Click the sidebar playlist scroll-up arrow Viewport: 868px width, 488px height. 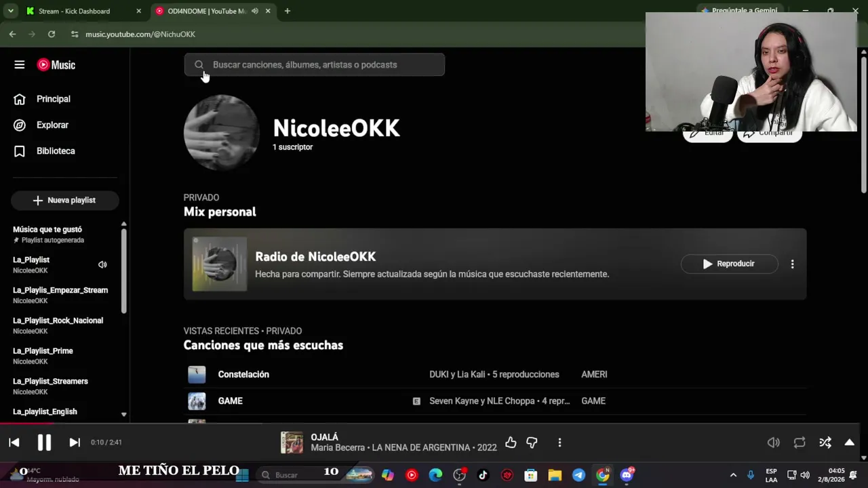[x=123, y=224]
